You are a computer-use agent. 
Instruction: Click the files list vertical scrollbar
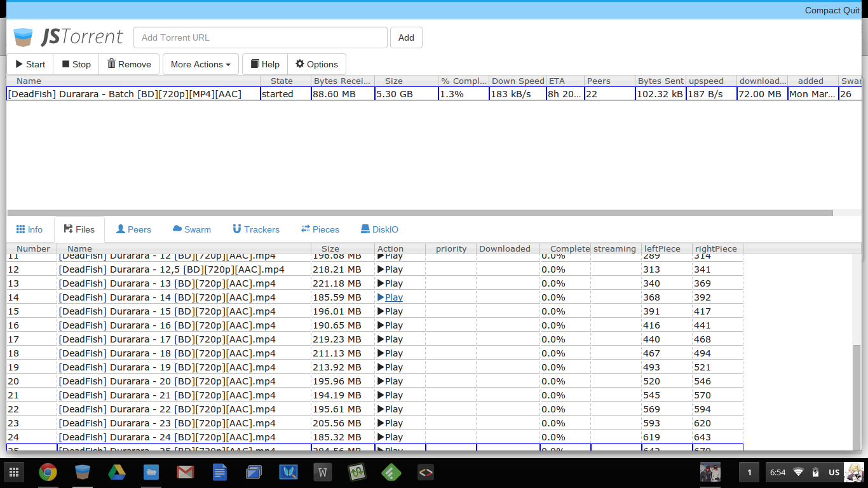pyautogui.click(x=857, y=397)
